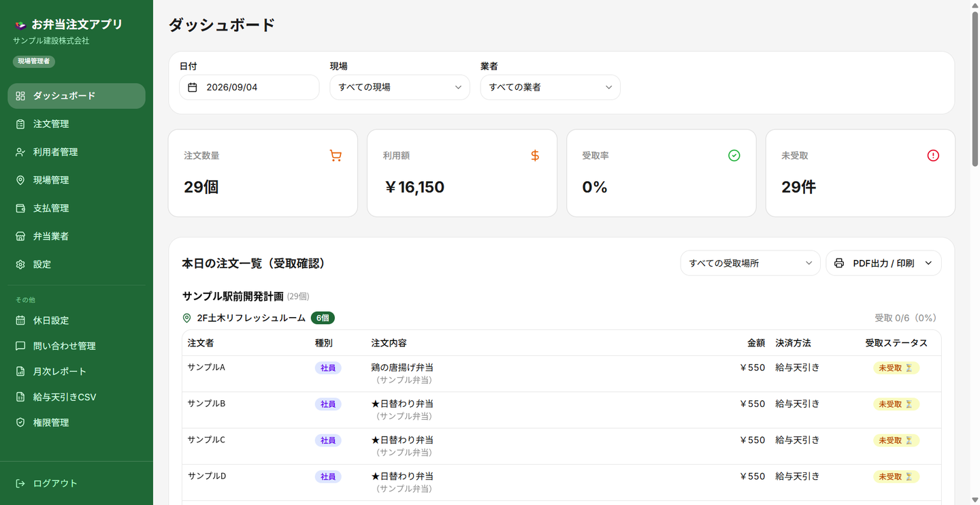Screen dimensions: 980x505
Task: Open 利用者管理 from the sidebar
Action: (76, 152)
